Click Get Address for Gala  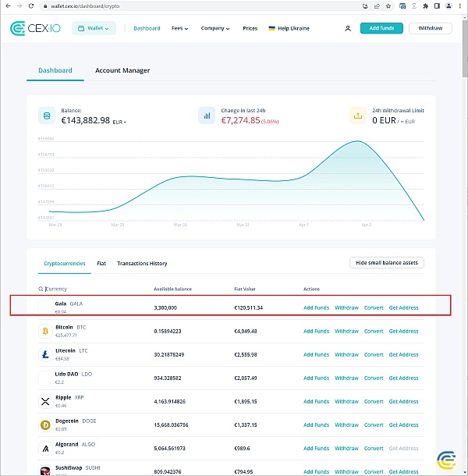[404, 307]
